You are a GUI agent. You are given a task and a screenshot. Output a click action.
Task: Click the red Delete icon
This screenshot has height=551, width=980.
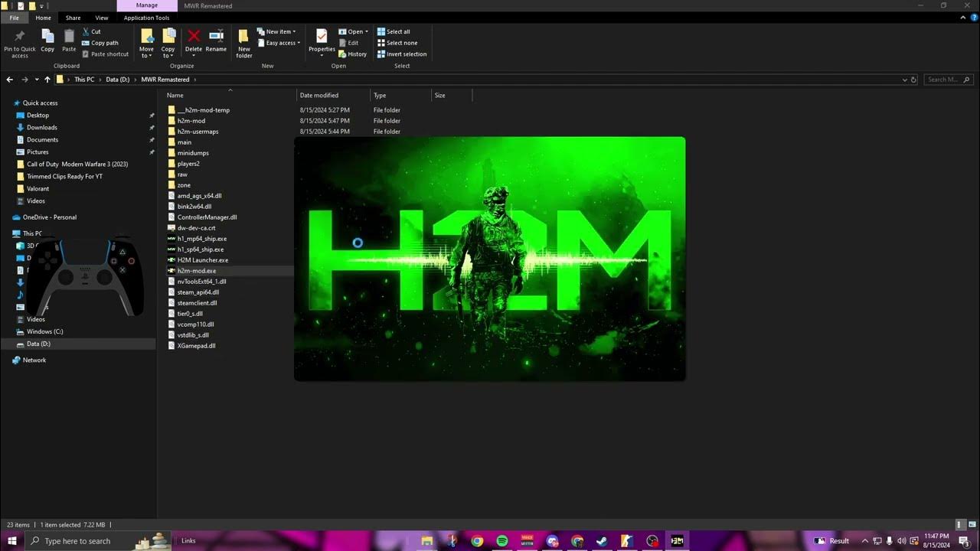click(194, 36)
